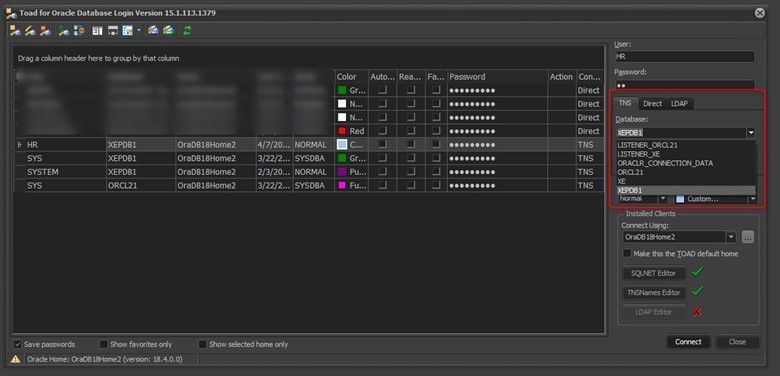Click the grid-export toolbar icon
Image resolution: width=780 pixels, height=376 pixels.
(x=113, y=31)
